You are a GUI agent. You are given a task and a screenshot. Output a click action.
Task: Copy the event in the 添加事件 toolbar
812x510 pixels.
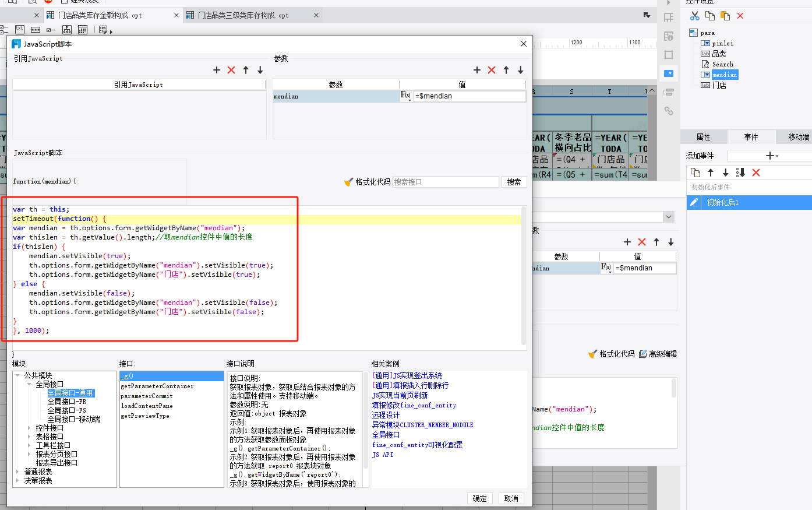point(696,173)
